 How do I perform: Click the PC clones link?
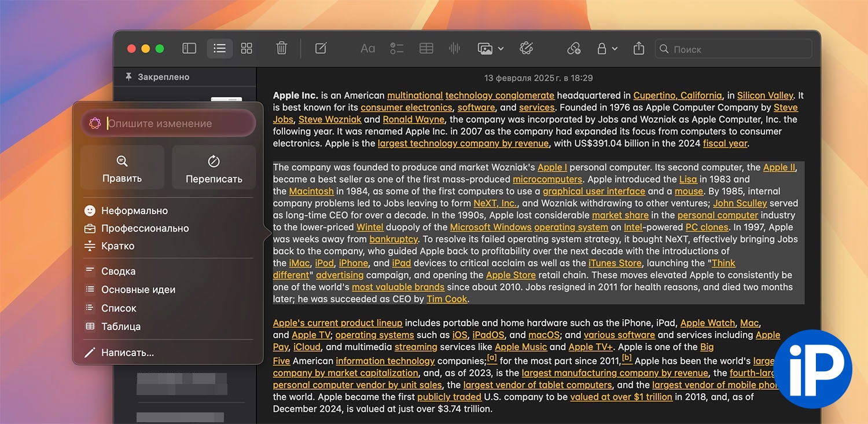click(x=707, y=227)
